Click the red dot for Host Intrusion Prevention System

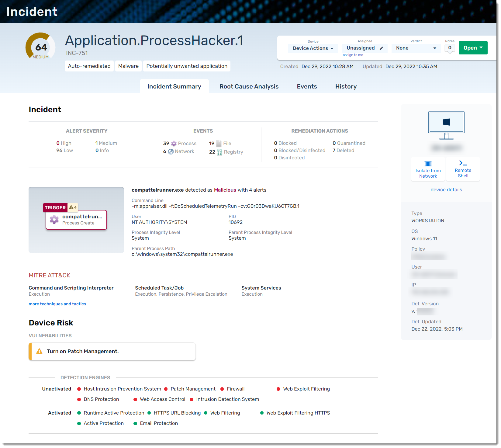[79, 389]
